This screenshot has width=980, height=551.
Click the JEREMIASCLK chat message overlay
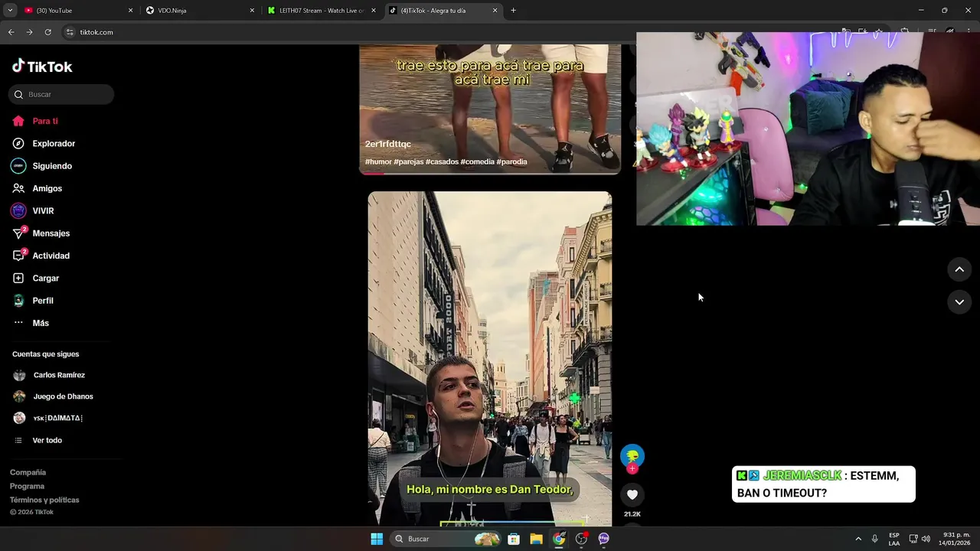pyautogui.click(x=823, y=484)
